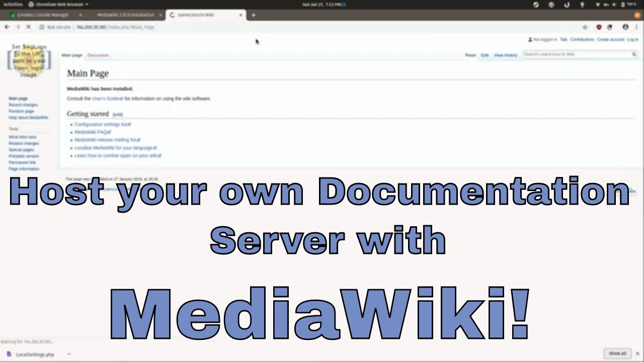Open the Talk link

click(563, 40)
